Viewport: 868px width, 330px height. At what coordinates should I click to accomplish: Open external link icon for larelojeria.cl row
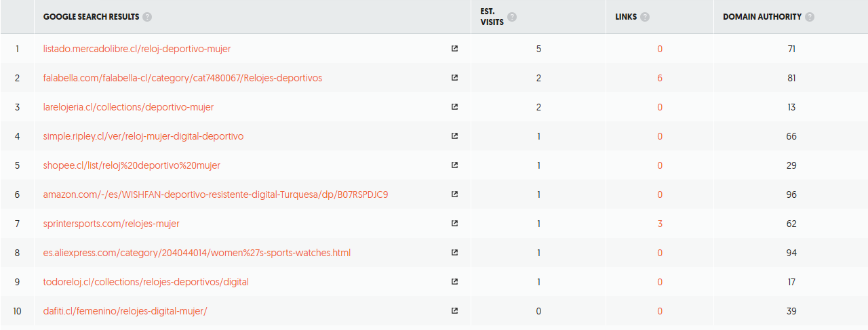454,107
